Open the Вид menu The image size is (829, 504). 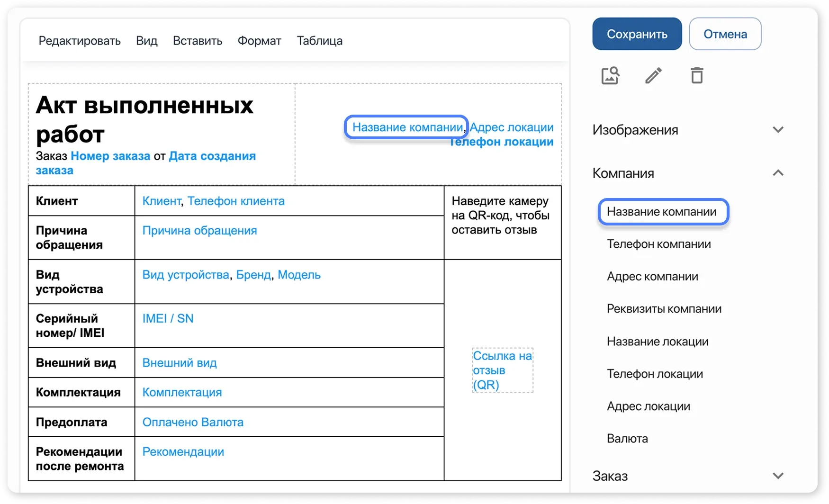146,40
